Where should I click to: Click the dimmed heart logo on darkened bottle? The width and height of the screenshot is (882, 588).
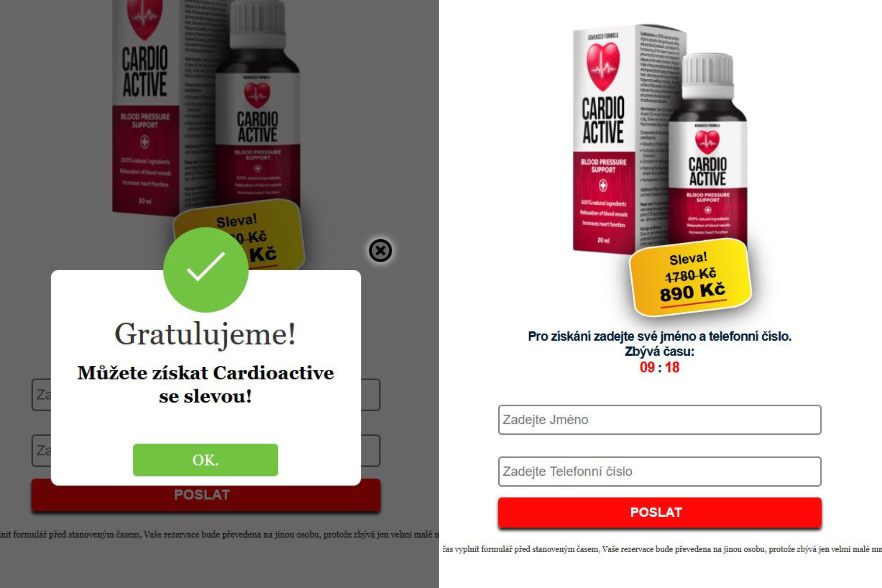(257, 94)
